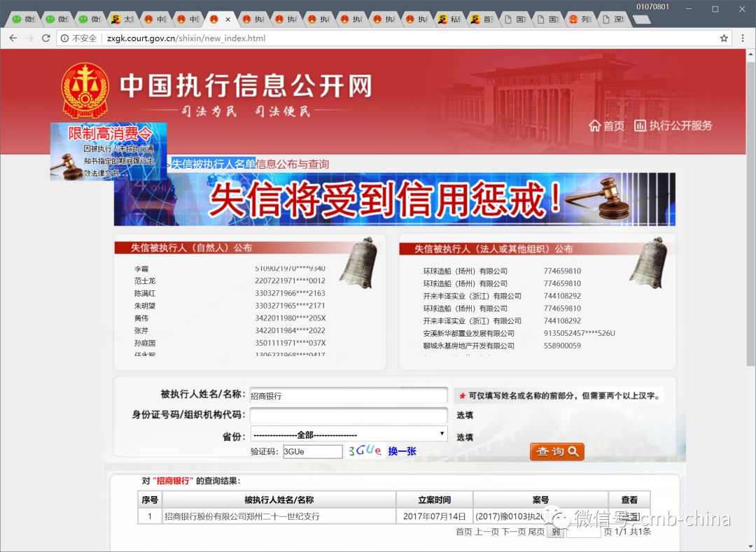This screenshot has width=756, height=552.
Task: Click the 2017年07月14日 filing date cell
Action: tap(435, 516)
